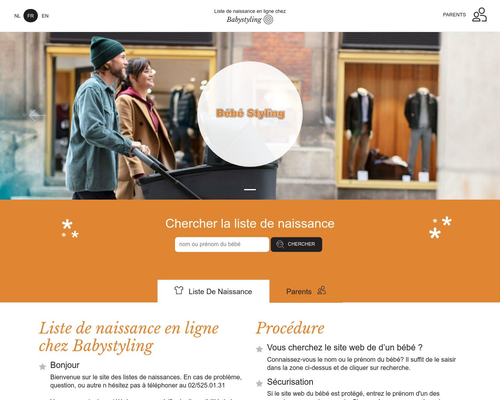Screen dimensions: 500x400
Task: Click the Babystyling spiral logo icon
Action: click(268, 20)
